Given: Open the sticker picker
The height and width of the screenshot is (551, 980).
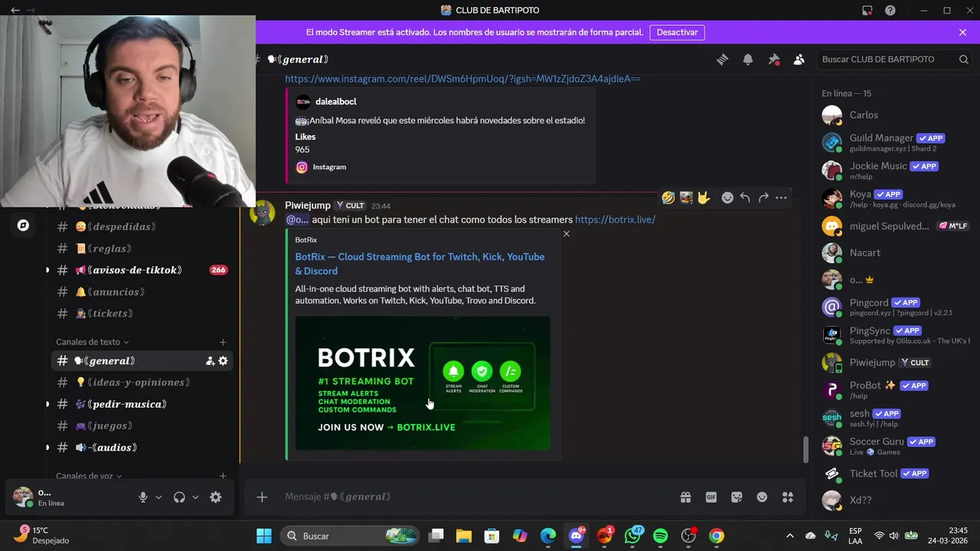Looking at the screenshot, I should (737, 497).
